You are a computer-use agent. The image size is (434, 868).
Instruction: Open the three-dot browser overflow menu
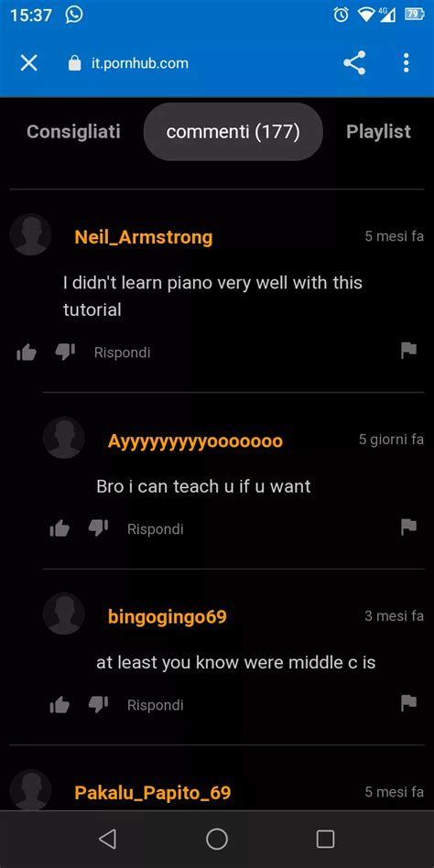pos(407,63)
